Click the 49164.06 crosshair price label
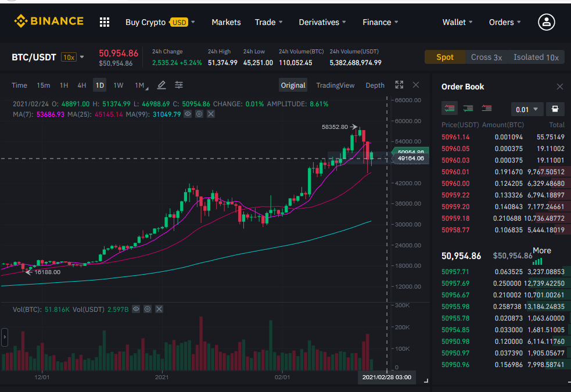The height and width of the screenshot is (392, 571). point(411,159)
